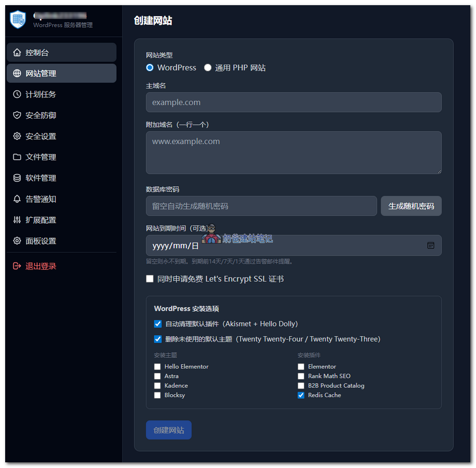Image resolution: width=476 pixels, height=468 pixels.
Task: Click the home icon beside 控制台
Action: click(17, 53)
